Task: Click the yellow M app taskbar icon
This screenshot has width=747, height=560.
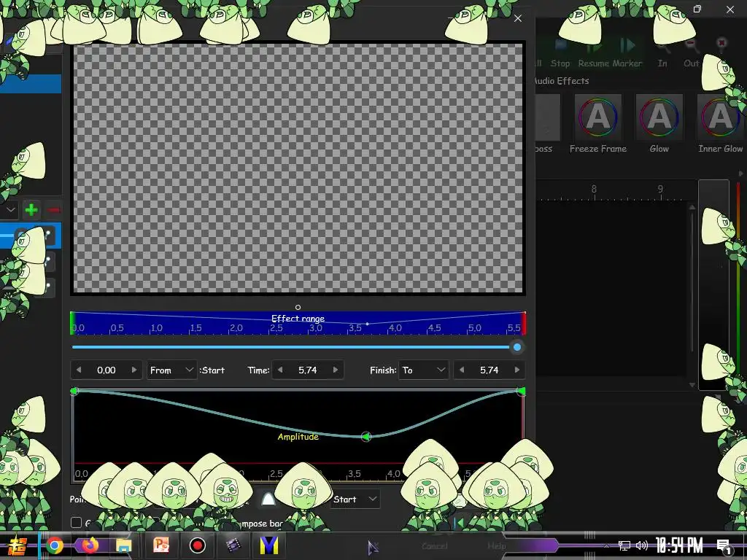Action: click(x=268, y=545)
